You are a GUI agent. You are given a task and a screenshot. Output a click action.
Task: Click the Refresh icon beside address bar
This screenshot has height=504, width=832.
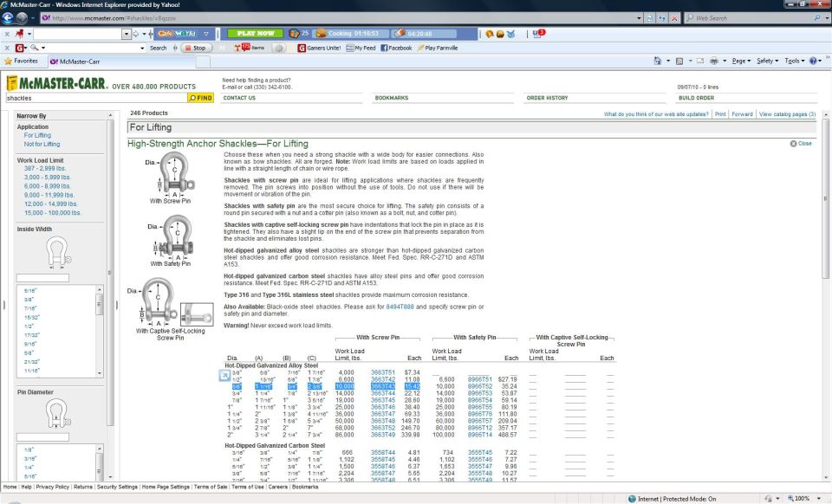click(x=662, y=18)
